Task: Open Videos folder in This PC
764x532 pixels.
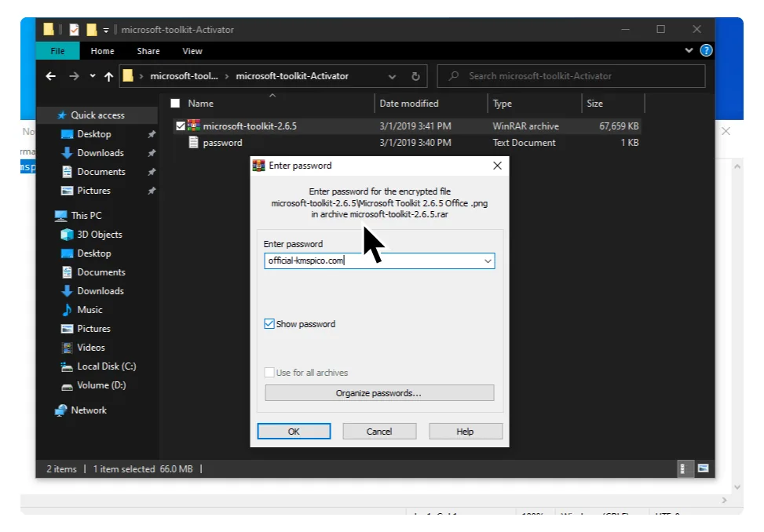Action: pyautogui.click(x=90, y=348)
